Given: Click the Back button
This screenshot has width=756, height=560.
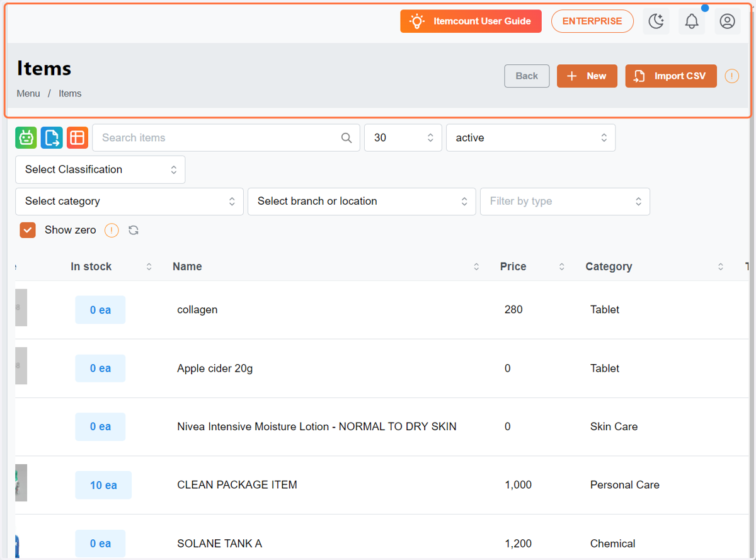Looking at the screenshot, I should (x=527, y=76).
